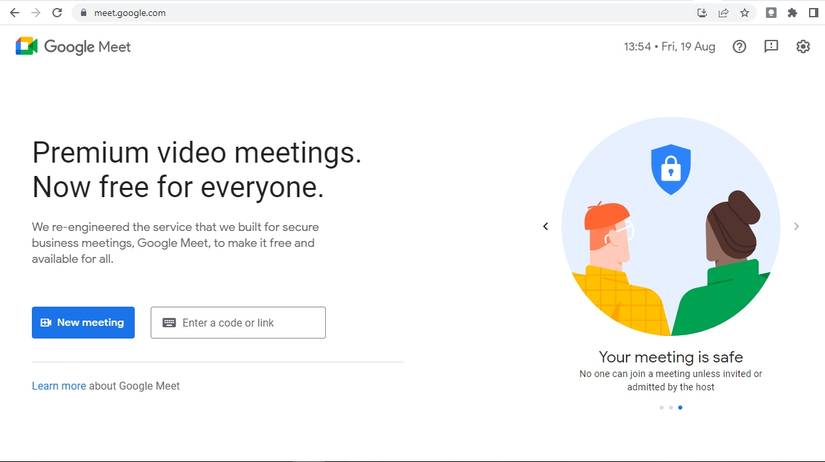Click the browser forward arrow
Image resolution: width=825 pixels, height=462 pixels.
36,13
